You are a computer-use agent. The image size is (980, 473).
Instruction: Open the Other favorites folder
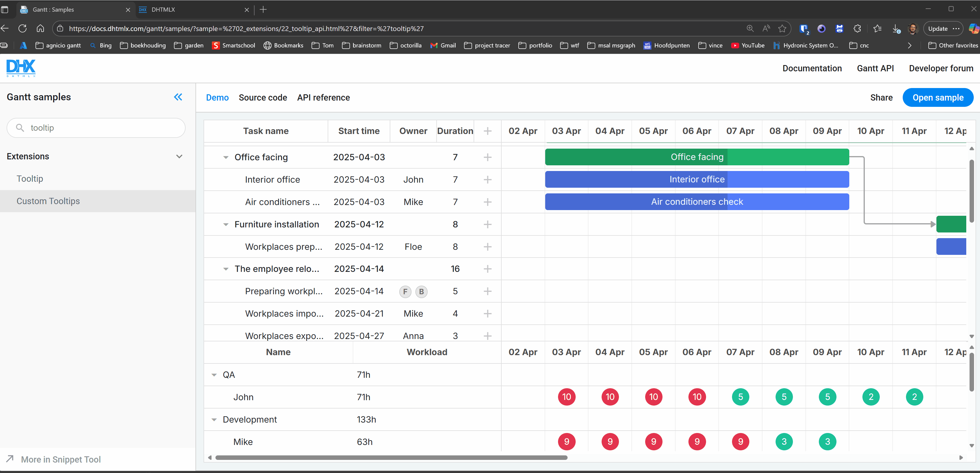(x=953, y=45)
